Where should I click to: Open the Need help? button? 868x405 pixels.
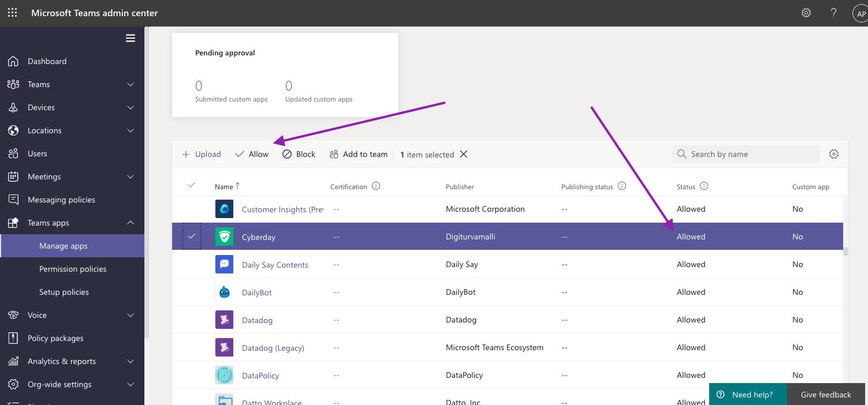click(x=748, y=395)
